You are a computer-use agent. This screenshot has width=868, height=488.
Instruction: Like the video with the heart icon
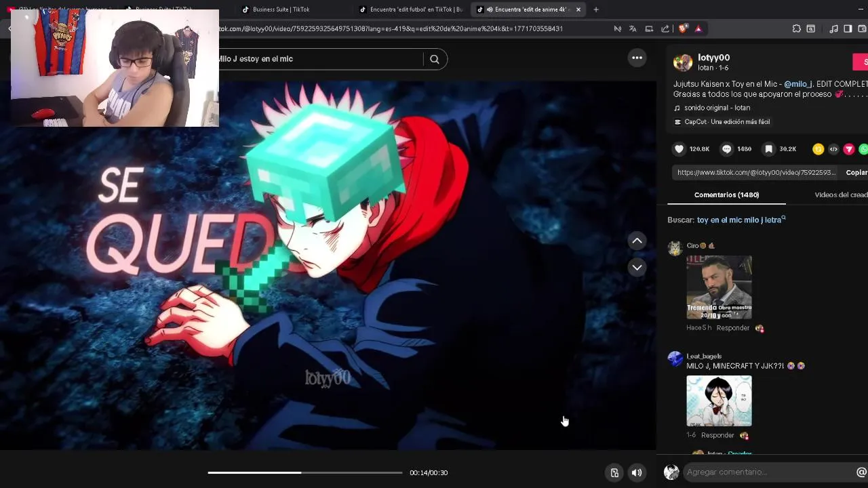click(679, 149)
